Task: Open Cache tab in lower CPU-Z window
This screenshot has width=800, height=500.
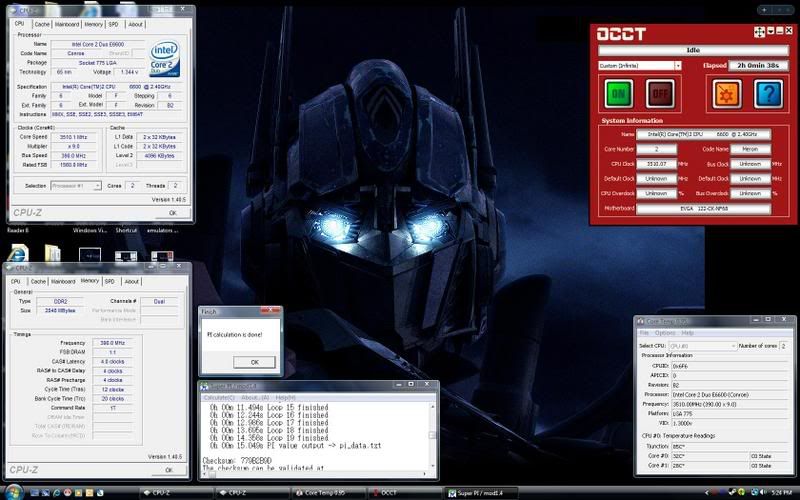Action: (x=38, y=282)
